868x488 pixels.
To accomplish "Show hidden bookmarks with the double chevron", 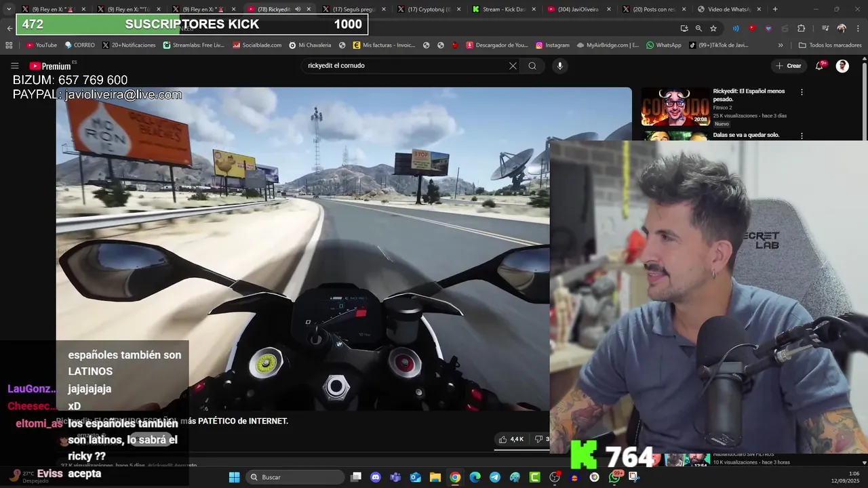I will point(781,45).
